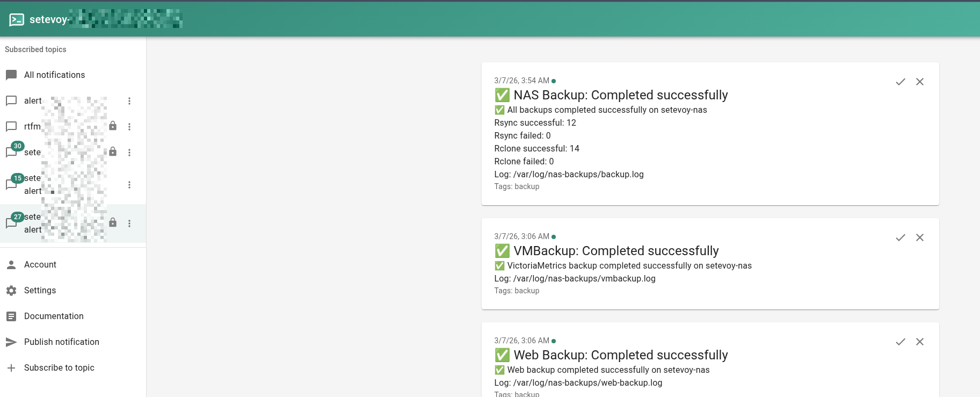Mark Web Backup notification as read

tap(901, 342)
